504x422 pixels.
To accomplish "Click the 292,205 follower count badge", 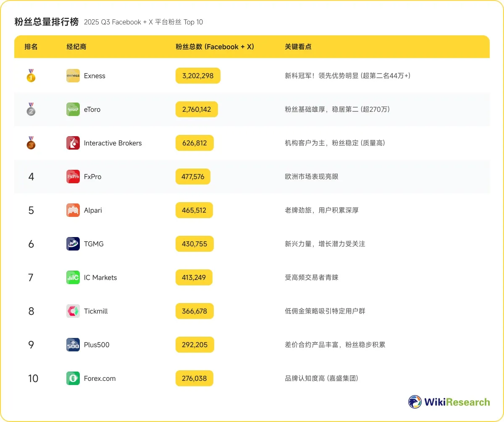I will coord(194,345).
